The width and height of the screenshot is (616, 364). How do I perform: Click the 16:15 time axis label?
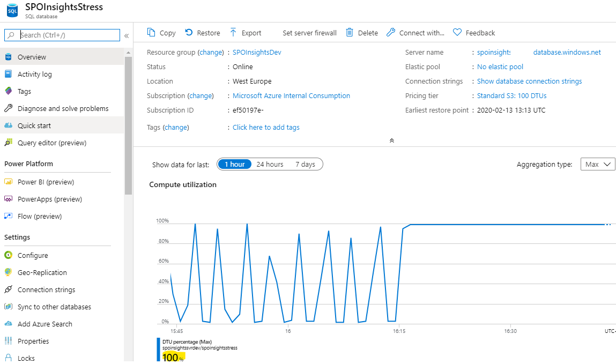point(399,331)
